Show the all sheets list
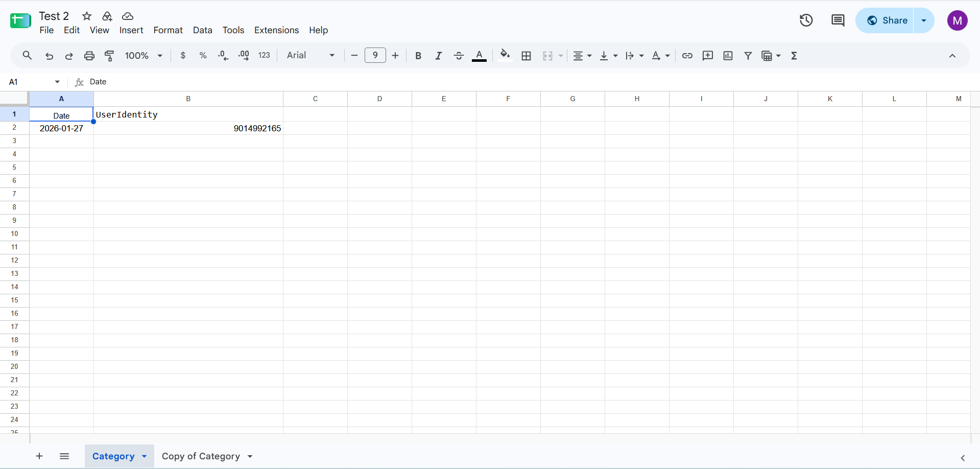 (x=64, y=456)
